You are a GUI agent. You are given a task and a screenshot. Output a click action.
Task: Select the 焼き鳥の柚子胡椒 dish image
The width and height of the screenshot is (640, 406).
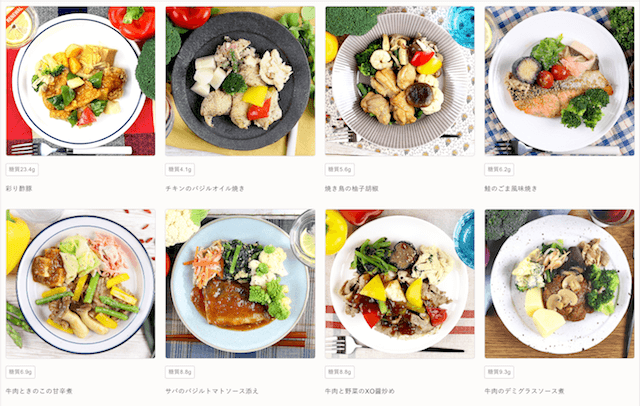(400, 81)
